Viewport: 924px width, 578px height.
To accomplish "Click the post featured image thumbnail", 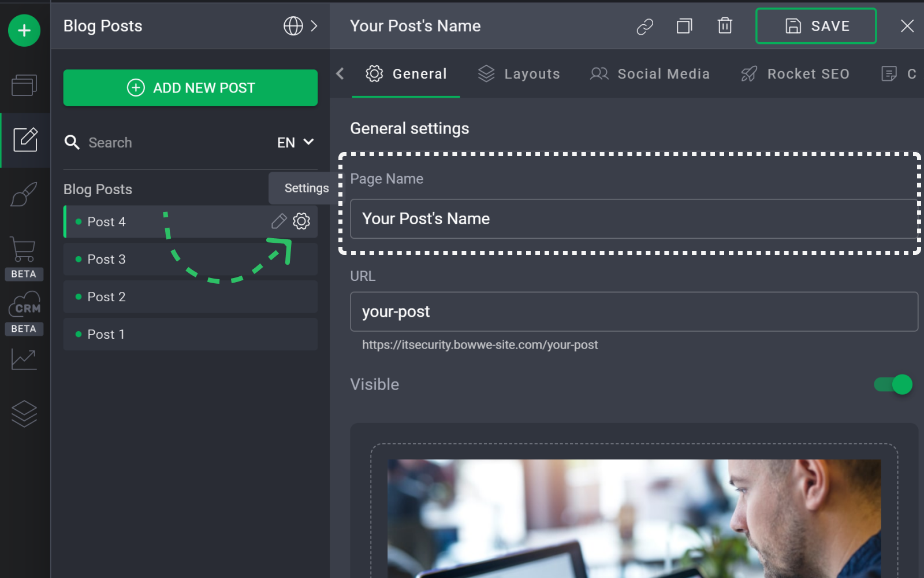I will tap(634, 518).
